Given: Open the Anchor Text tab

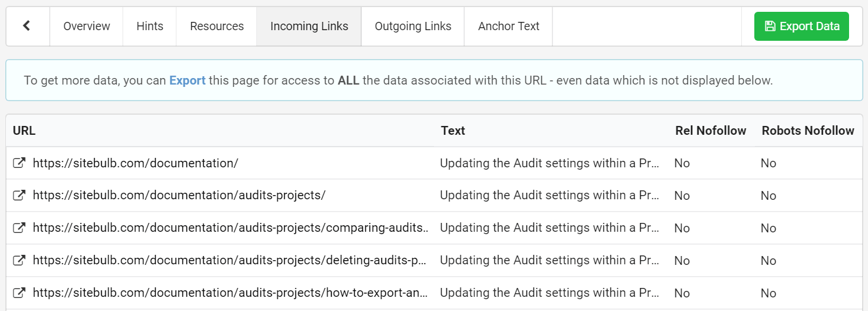Looking at the screenshot, I should (x=509, y=26).
